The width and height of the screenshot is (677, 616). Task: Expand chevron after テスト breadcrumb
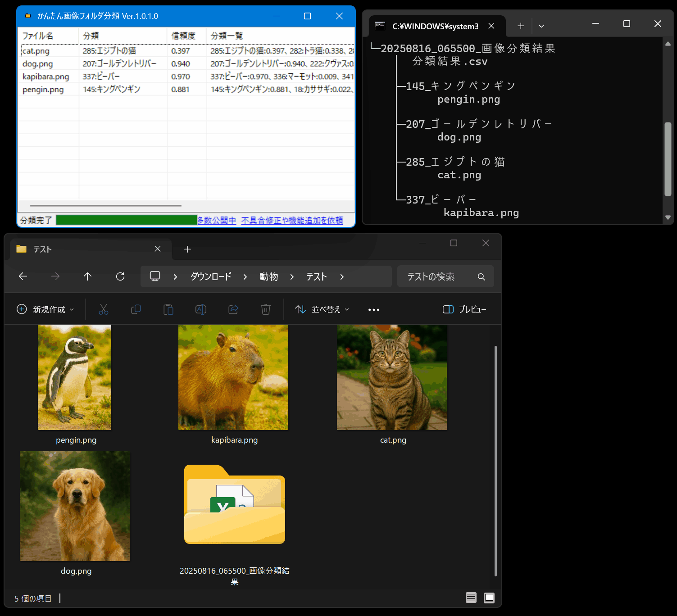point(342,277)
